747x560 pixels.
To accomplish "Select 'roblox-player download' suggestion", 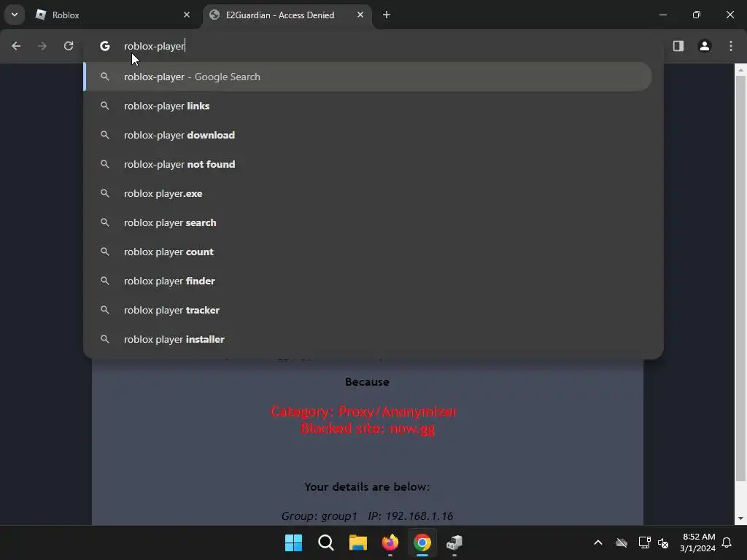I will click(368, 135).
